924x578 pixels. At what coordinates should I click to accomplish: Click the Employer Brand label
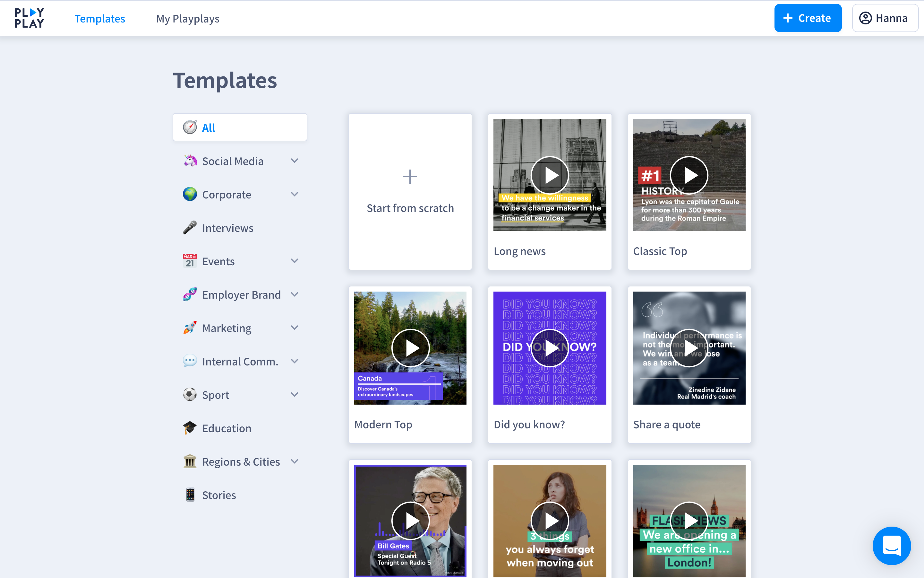[241, 295]
